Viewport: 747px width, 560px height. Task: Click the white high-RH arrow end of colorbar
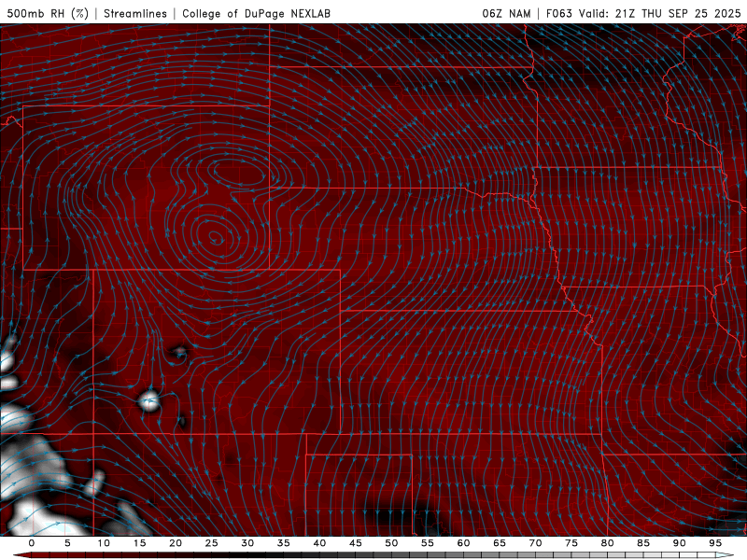click(726, 555)
